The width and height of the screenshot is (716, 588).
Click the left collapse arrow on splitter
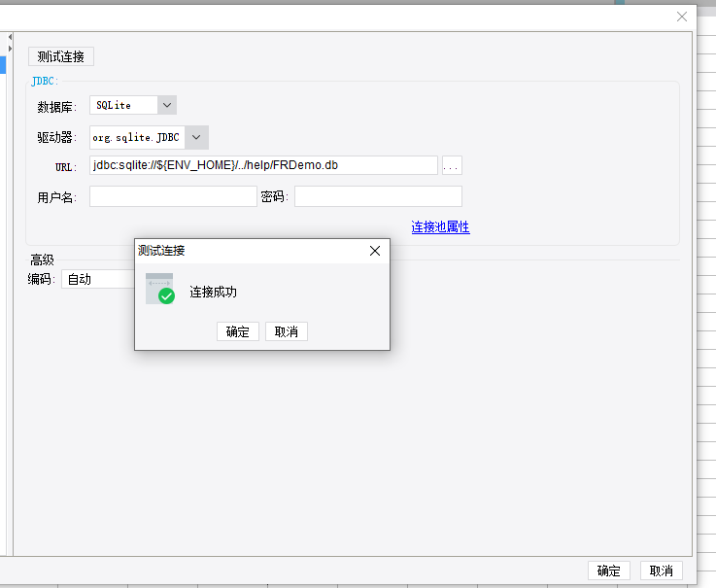tap(10, 37)
